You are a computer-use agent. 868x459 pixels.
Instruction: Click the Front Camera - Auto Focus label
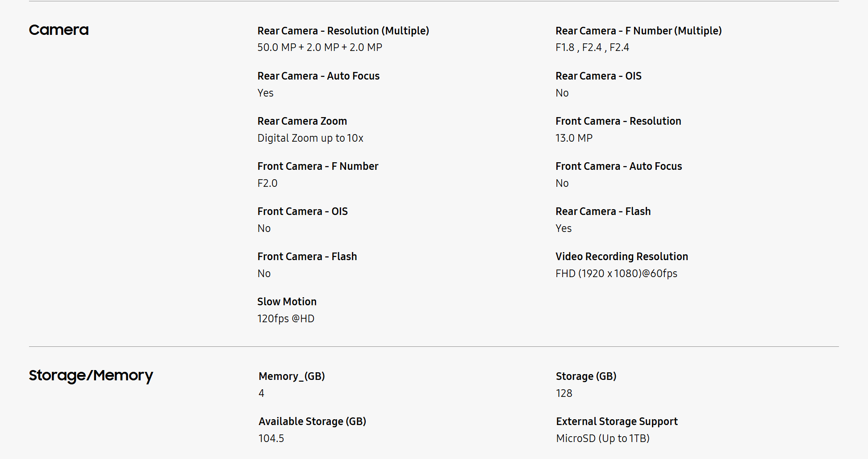[618, 166]
